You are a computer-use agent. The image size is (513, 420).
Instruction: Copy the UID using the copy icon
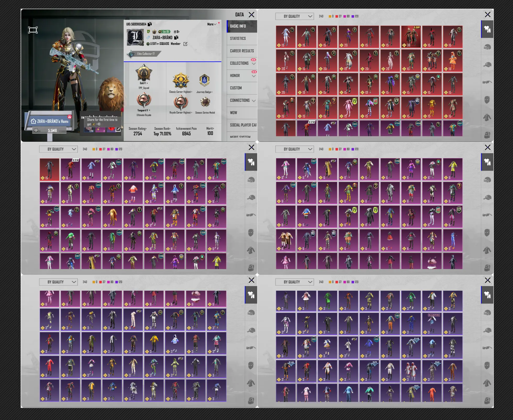pos(150,24)
